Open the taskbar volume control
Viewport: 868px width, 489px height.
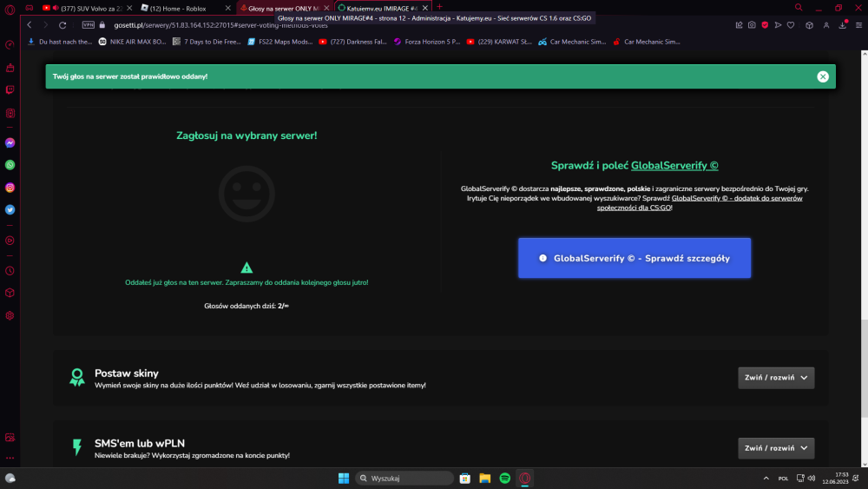[x=812, y=478]
